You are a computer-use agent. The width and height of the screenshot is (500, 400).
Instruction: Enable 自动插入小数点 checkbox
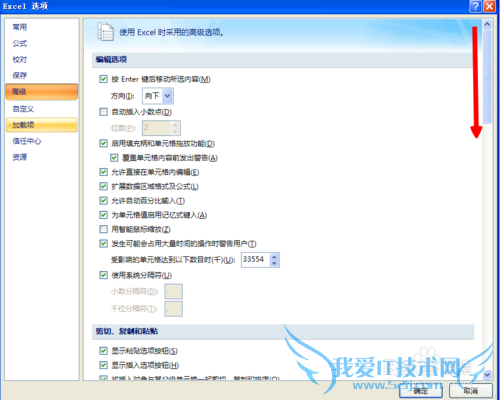tap(103, 112)
